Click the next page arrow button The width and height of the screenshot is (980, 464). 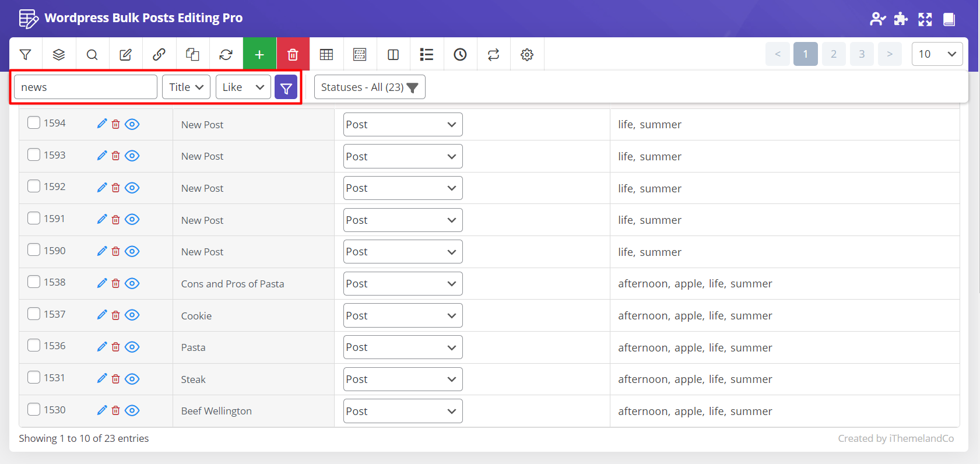tap(890, 54)
